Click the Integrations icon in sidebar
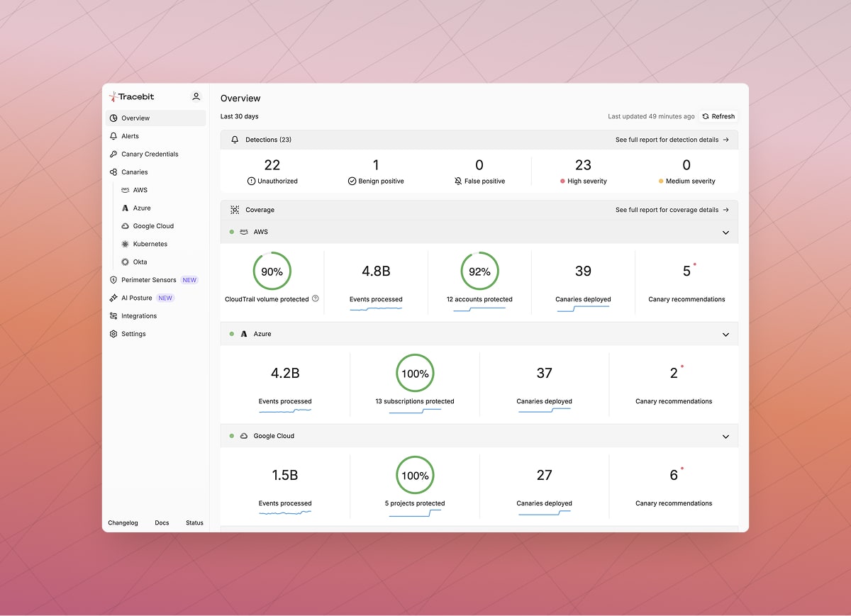 coord(113,316)
